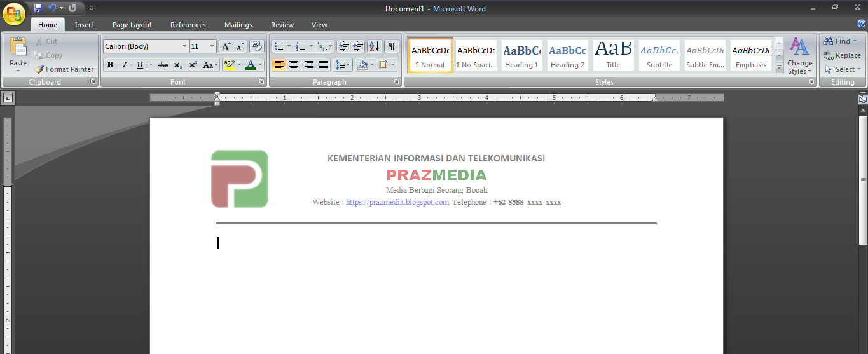868x354 pixels.
Task: Switch to the Insert tab
Action: pyautogui.click(x=84, y=25)
